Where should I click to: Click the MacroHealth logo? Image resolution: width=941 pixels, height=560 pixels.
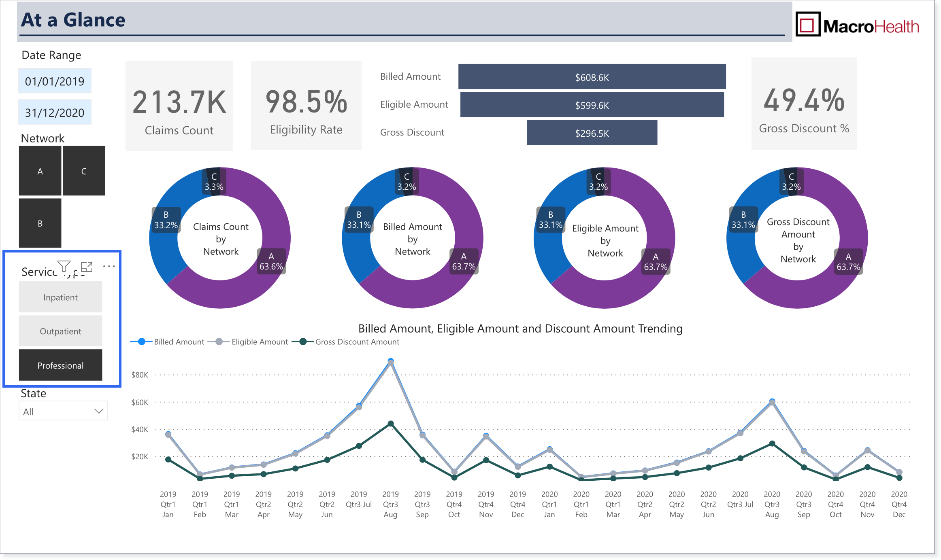857,25
